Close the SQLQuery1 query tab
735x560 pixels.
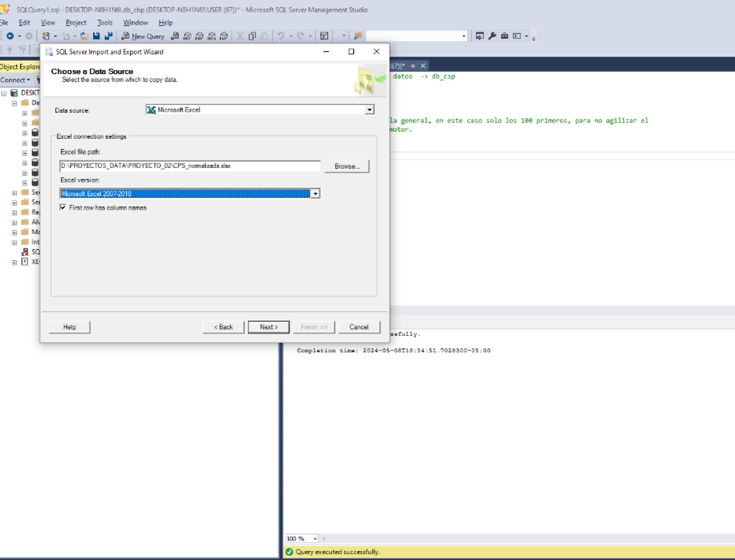423,66
